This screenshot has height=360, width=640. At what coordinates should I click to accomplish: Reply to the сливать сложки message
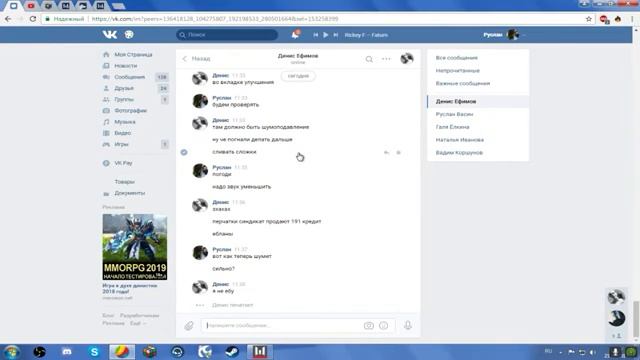point(386,152)
